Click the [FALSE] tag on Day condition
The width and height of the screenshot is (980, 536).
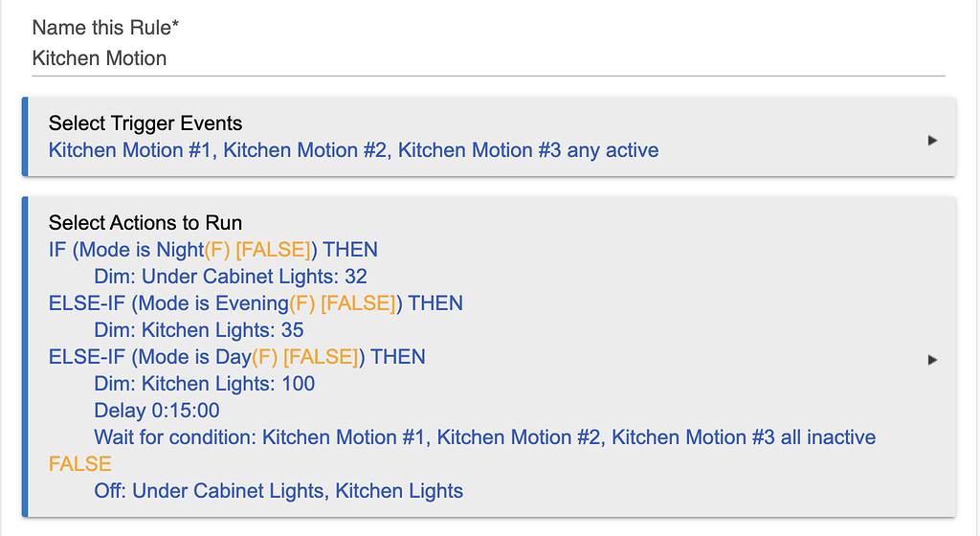(321, 357)
